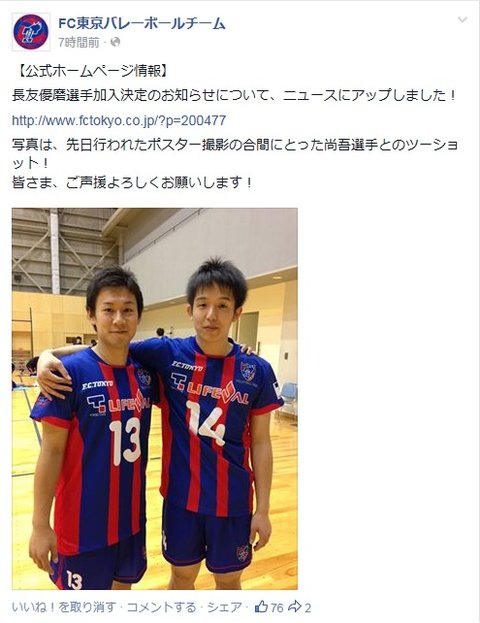The width and height of the screenshot is (480, 623).
Task: Click the 7時間前 timestamp link
Action: (79, 43)
